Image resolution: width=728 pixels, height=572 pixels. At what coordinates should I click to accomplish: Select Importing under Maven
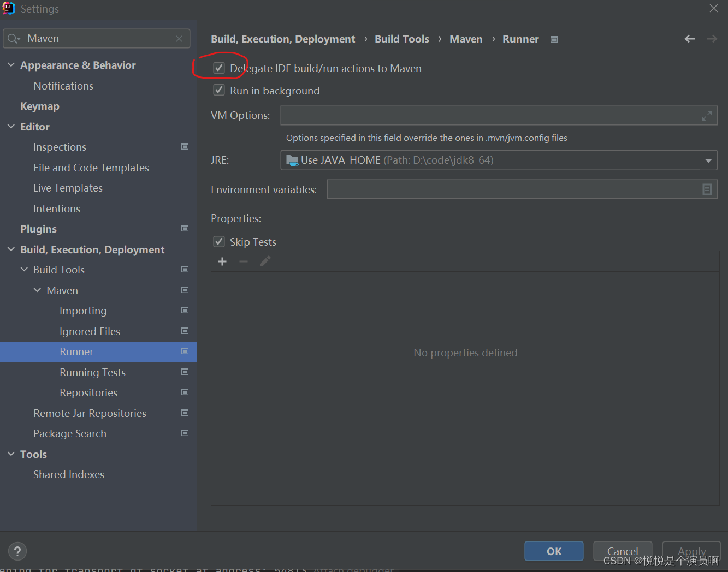pos(83,311)
